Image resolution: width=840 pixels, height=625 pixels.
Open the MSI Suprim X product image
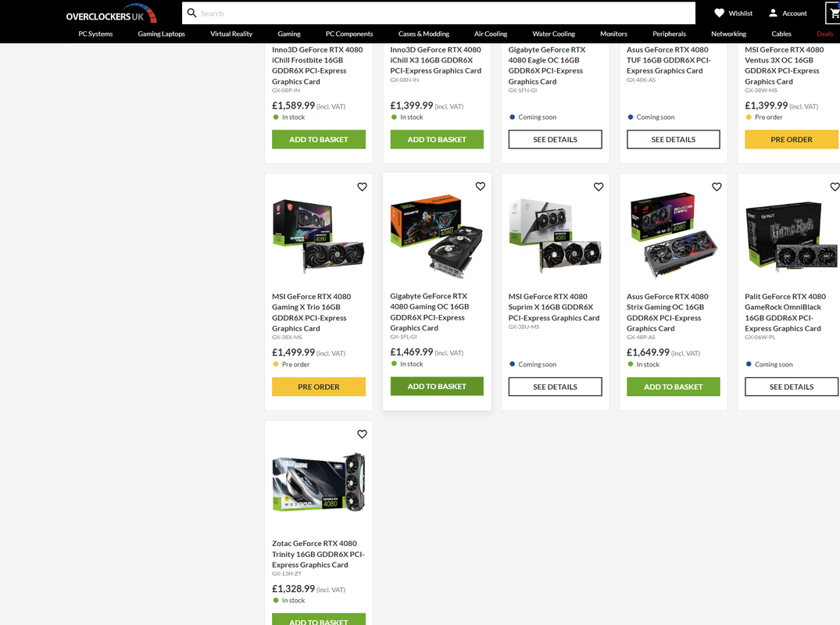tap(555, 236)
